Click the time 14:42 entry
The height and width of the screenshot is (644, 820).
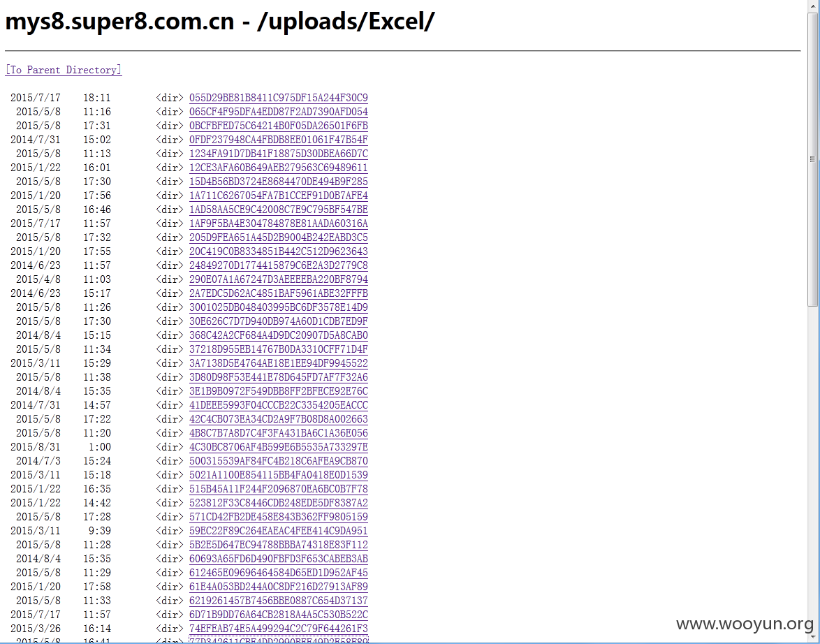(x=97, y=503)
